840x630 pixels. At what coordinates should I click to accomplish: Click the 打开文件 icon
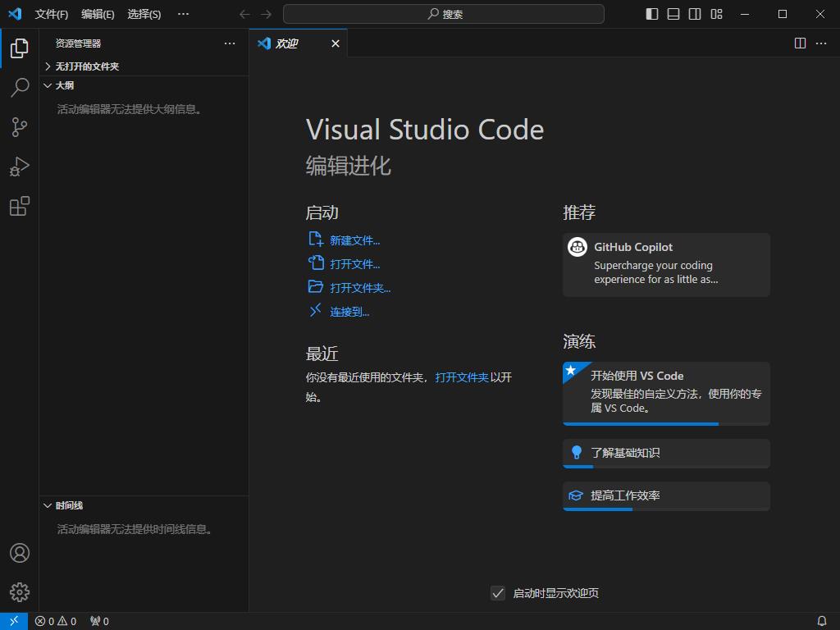pos(316,262)
